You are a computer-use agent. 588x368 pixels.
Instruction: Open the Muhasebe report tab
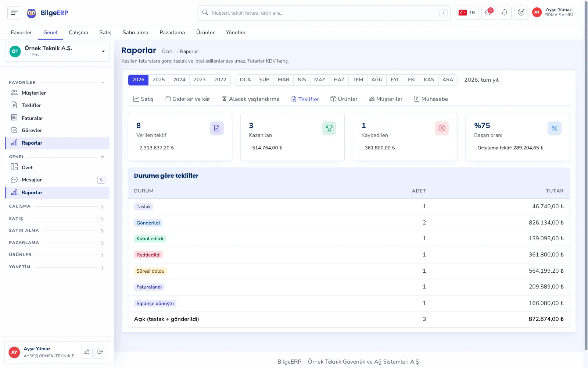tap(431, 99)
